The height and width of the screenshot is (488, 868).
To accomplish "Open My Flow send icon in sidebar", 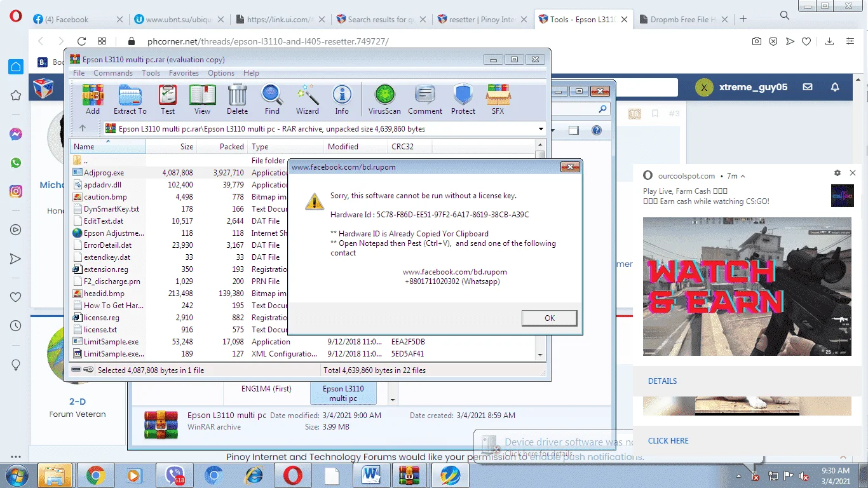I will pyautogui.click(x=16, y=259).
